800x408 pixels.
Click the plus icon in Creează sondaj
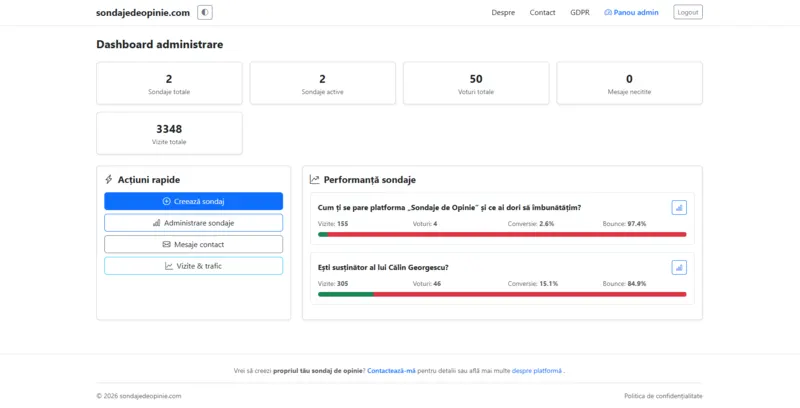coord(166,201)
